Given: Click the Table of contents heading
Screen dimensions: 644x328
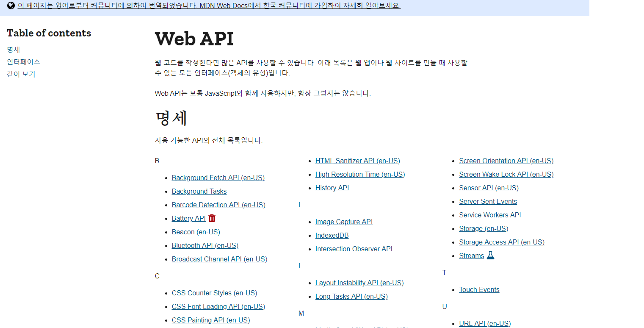Looking at the screenshot, I should (49, 33).
